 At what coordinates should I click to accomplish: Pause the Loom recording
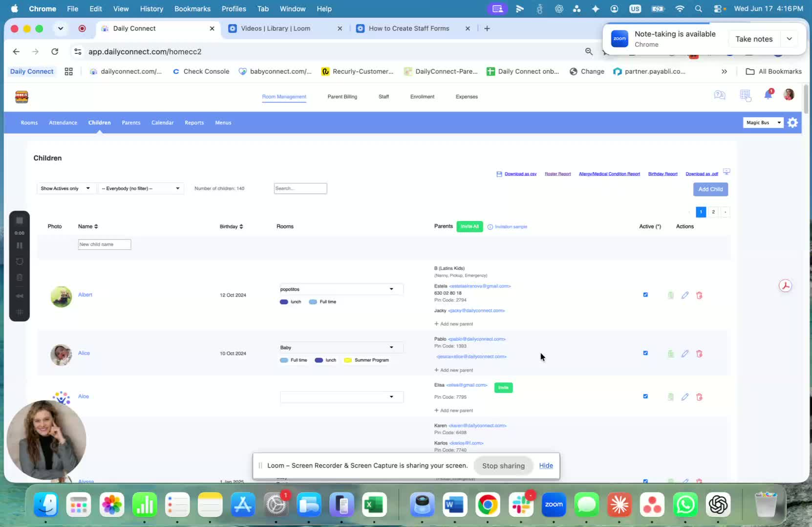[20, 245]
